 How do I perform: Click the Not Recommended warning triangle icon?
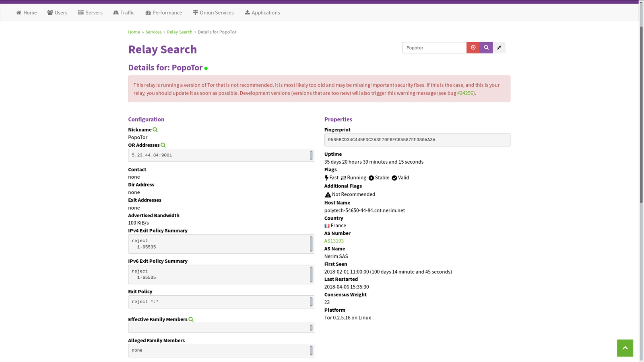(x=328, y=195)
